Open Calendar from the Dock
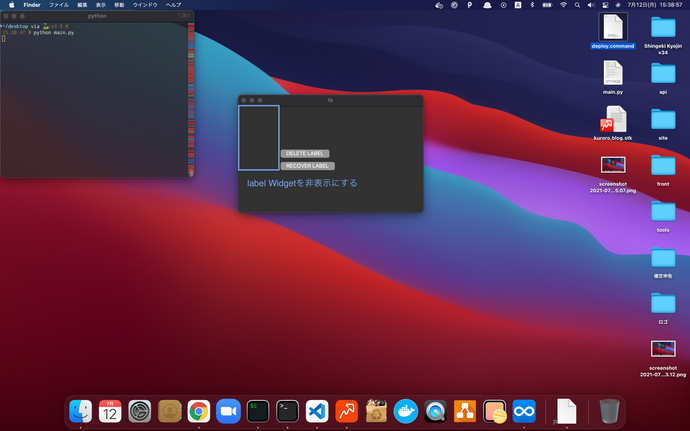This screenshot has height=431, width=690. (110, 411)
